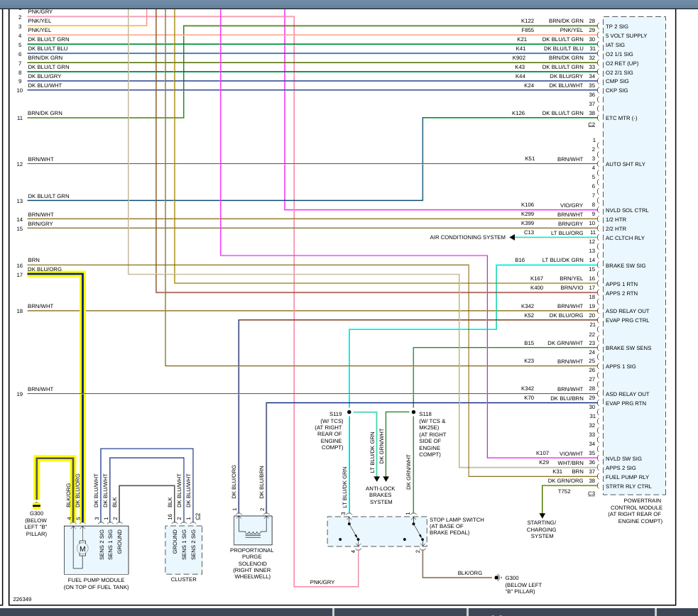Click the IAT SIG pin label
Image resolution: width=698 pixels, height=616 pixels.
click(615, 45)
